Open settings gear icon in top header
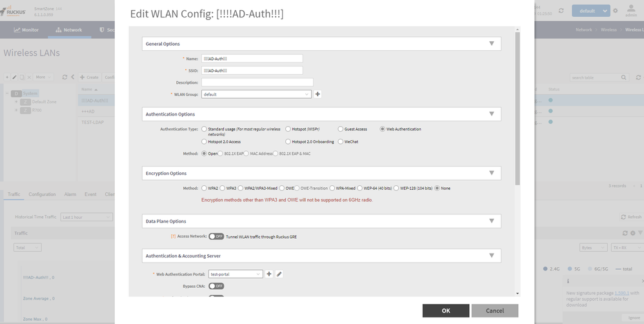The image size is (644, 324). (615, 11)
